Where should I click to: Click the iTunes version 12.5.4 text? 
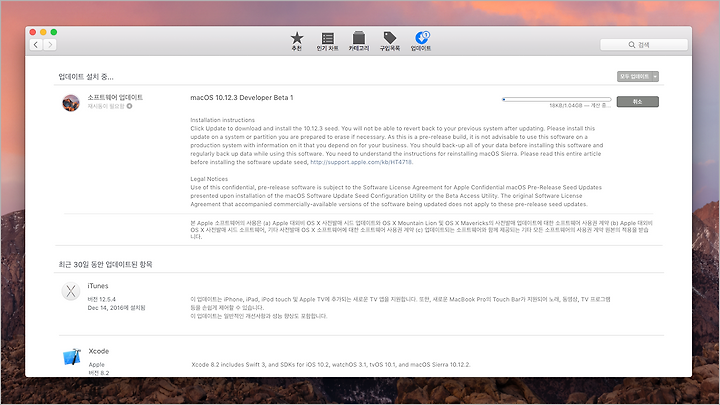(x=101, y=299)
